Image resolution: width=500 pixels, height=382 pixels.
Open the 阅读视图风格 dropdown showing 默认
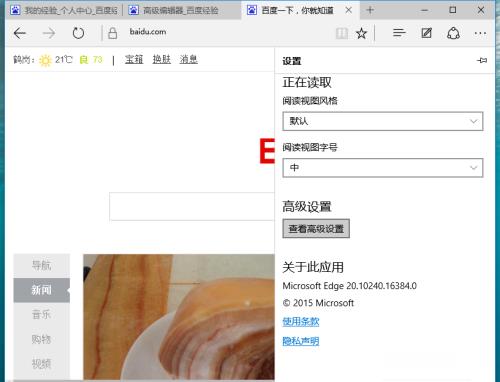[x=383, y=121]
